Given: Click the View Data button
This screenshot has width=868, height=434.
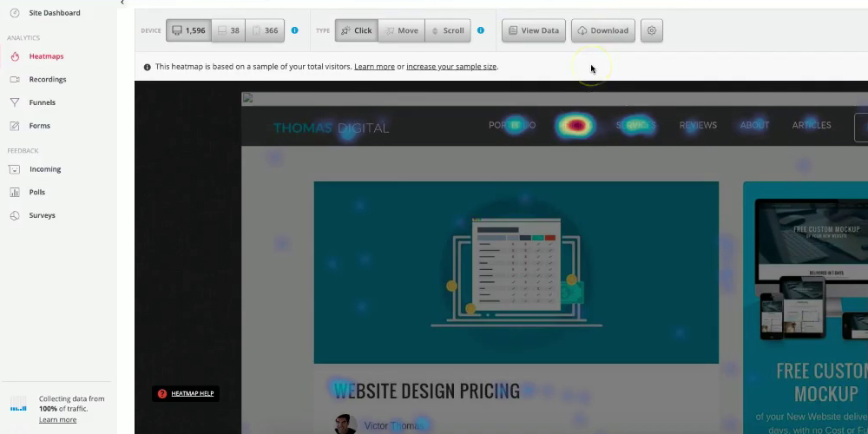Looking at the screenshot, I should click(x=534, y=30).
